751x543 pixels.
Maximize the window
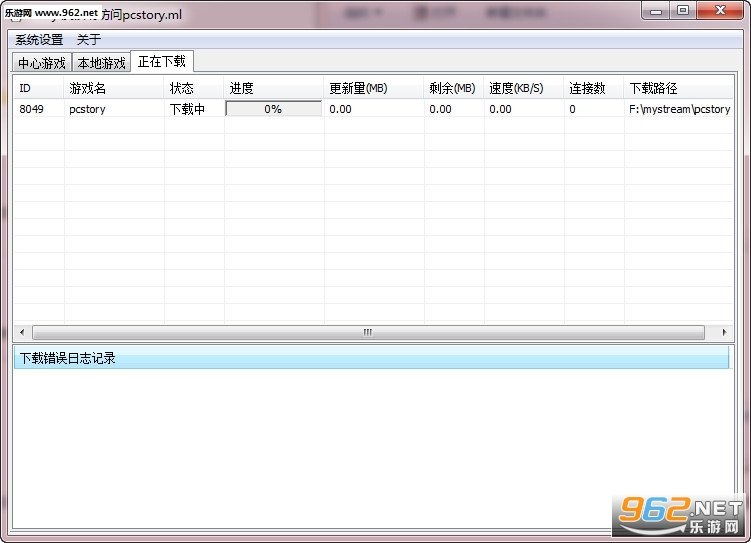(x=683, y=11)
